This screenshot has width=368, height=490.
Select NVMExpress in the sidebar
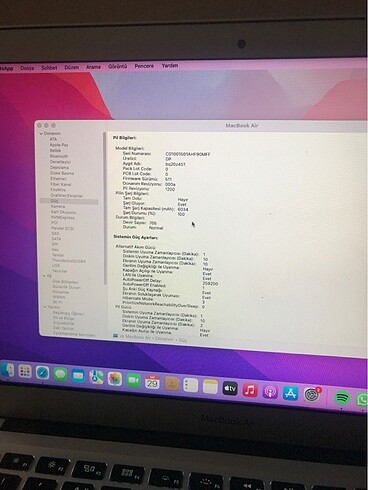63,218
